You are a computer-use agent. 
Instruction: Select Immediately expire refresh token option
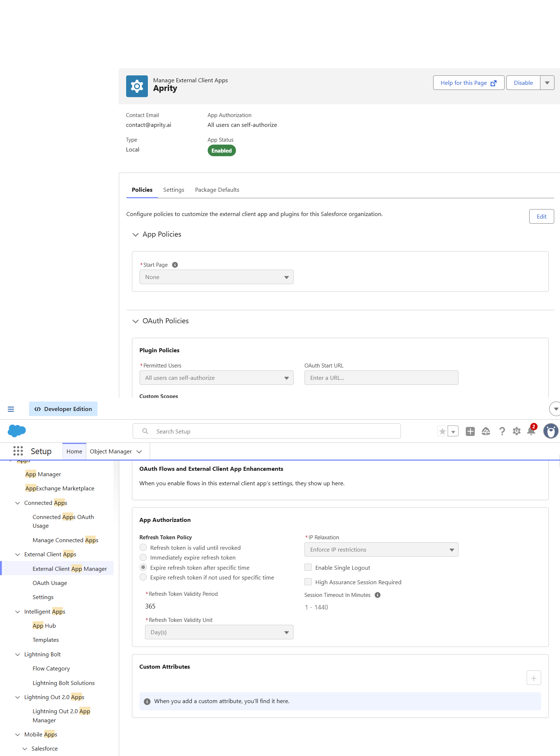click(143, 557)
